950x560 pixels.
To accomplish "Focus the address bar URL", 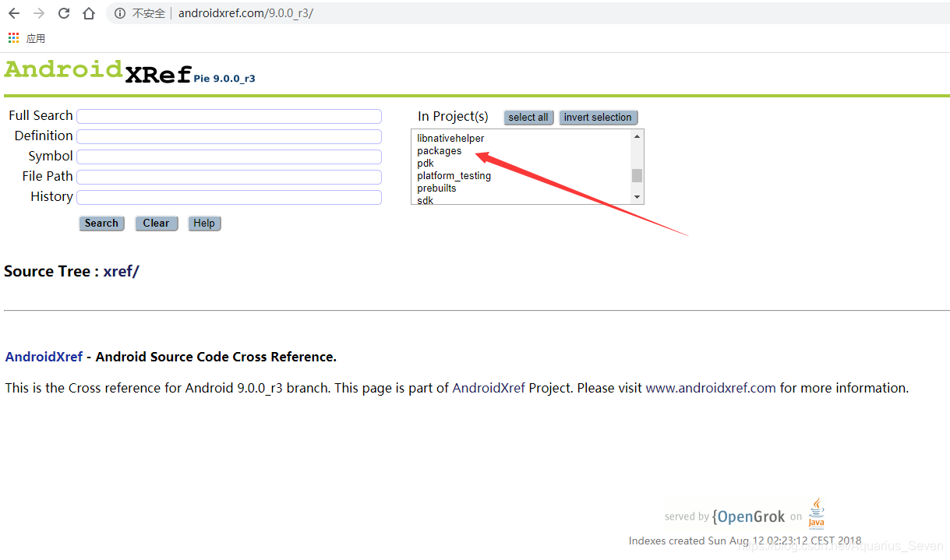I will [x=245, y=13].
